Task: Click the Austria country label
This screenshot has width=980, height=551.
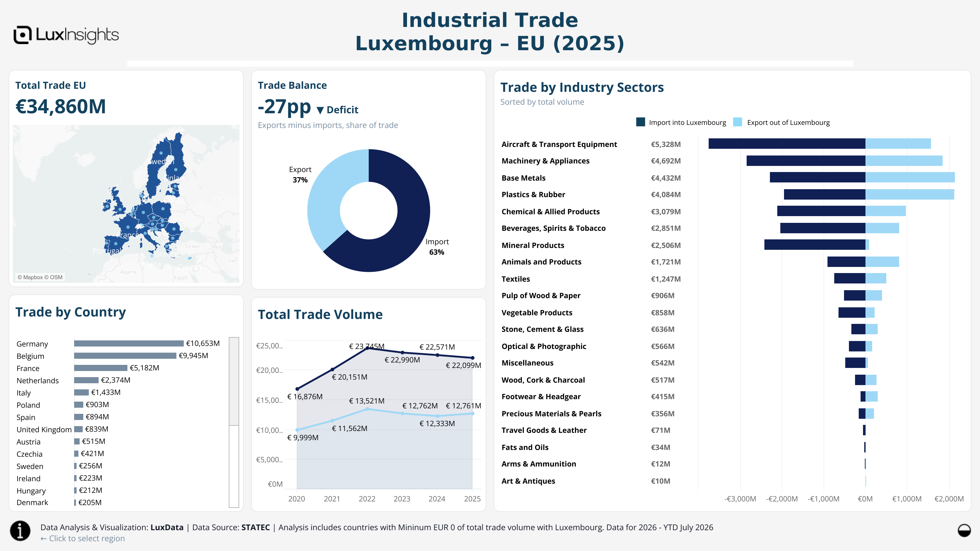Action: pos(28,441)
